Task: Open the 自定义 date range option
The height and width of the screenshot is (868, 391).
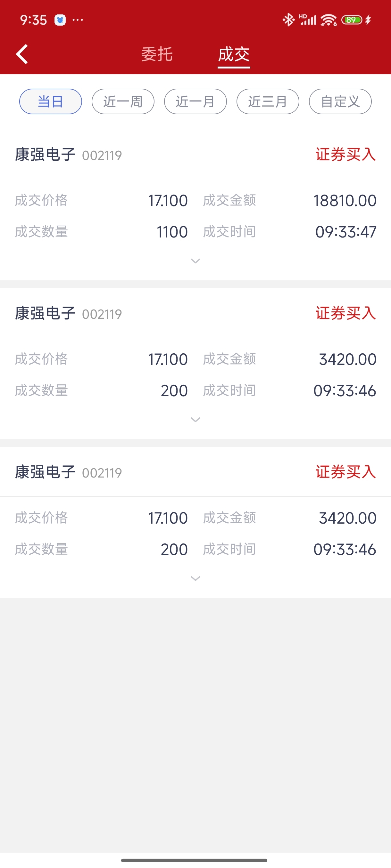Action: pos(340,101)
